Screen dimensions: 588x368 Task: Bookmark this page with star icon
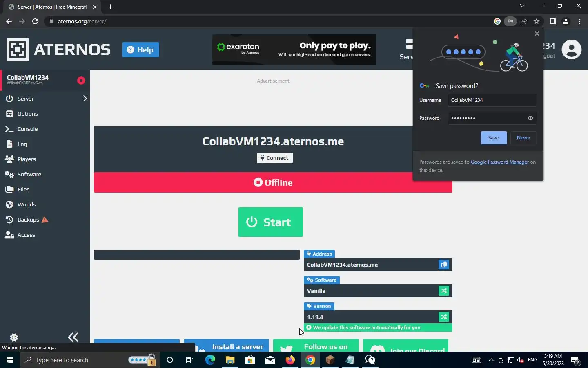point(537,21)
